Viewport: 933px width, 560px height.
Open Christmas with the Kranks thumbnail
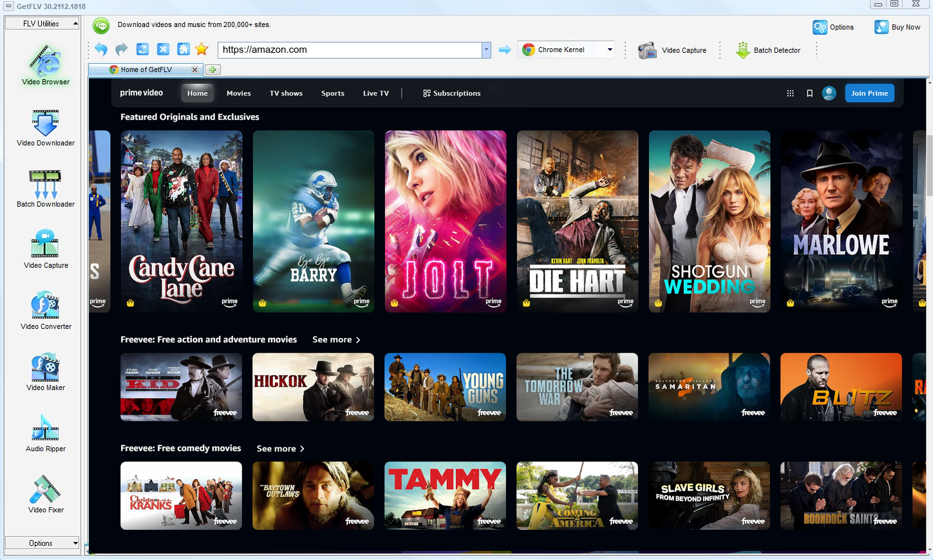click(x=181, y=496)
